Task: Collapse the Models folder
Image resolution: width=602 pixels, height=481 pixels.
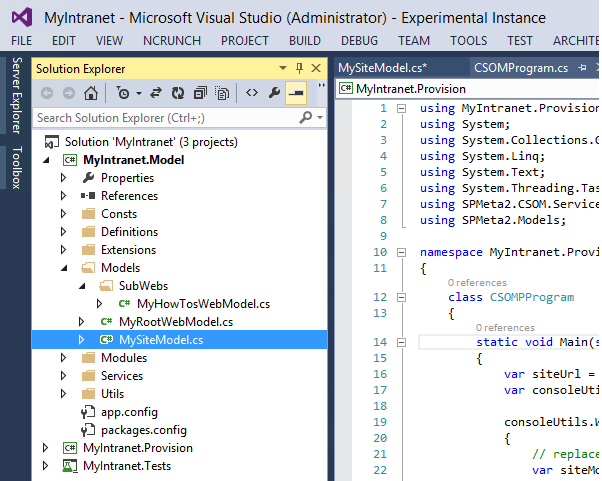Action: tap(64, 268)
